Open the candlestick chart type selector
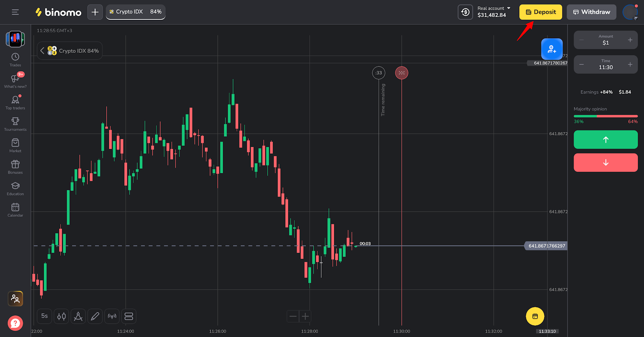The height and width of the screenshot is (337, 644). coord(61,316)
